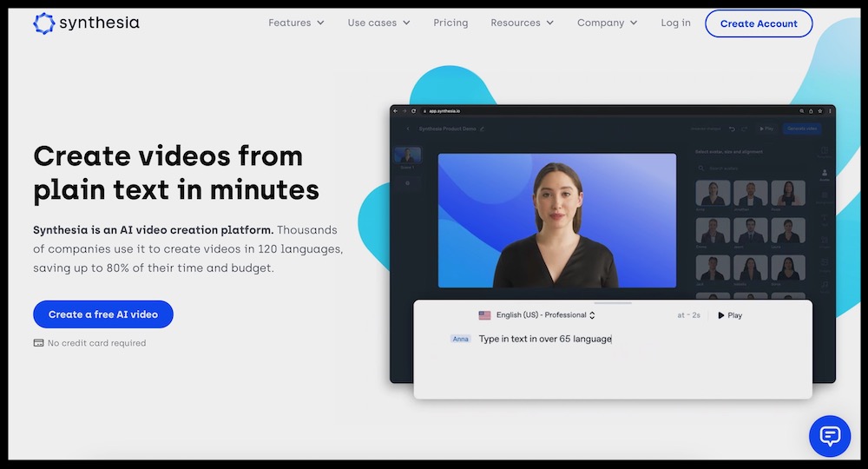The image size is (868, 469).
Task: Click the undo arrow in the editor
Action: click(x=733, y=129)
